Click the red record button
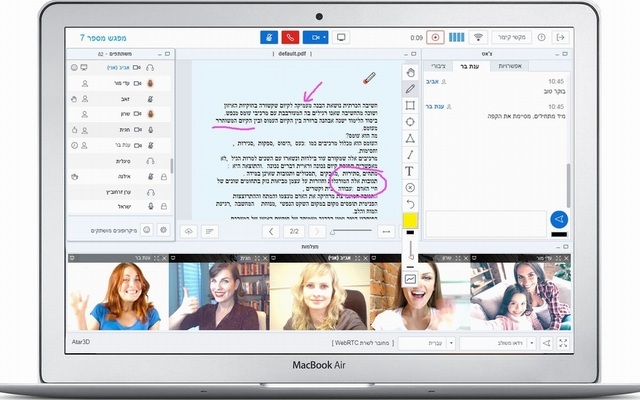 click(x=435, y=38)
